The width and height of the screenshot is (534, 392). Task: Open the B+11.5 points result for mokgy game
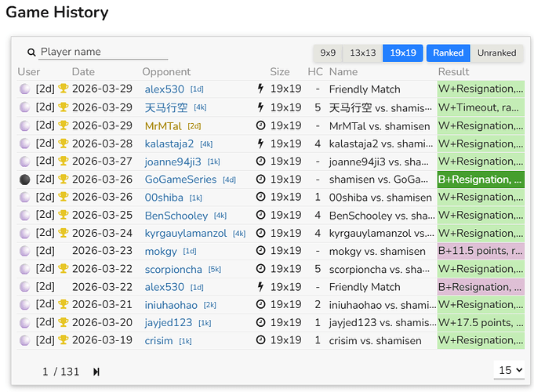480,252
